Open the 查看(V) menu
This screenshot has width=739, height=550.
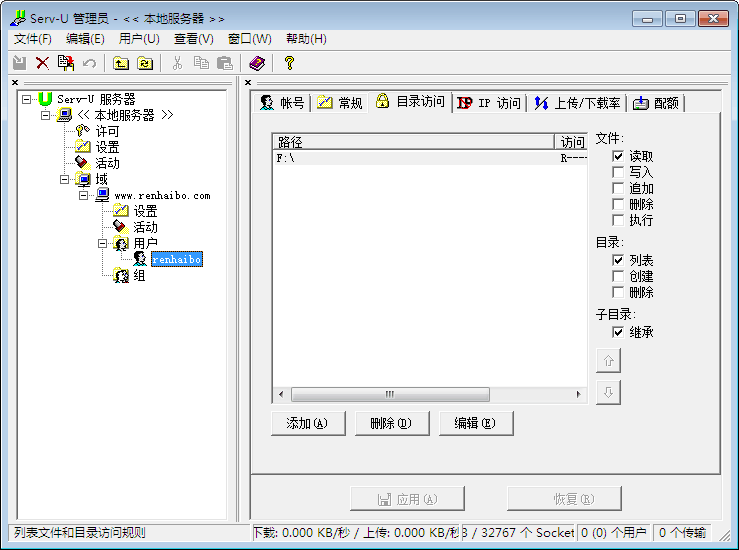click(193, 39)
